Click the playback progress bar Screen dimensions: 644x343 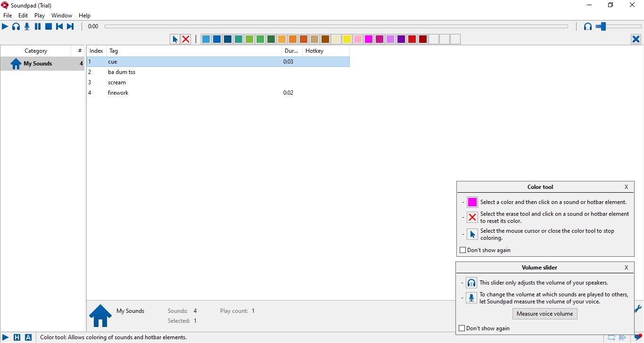click(x=336, y=26)
